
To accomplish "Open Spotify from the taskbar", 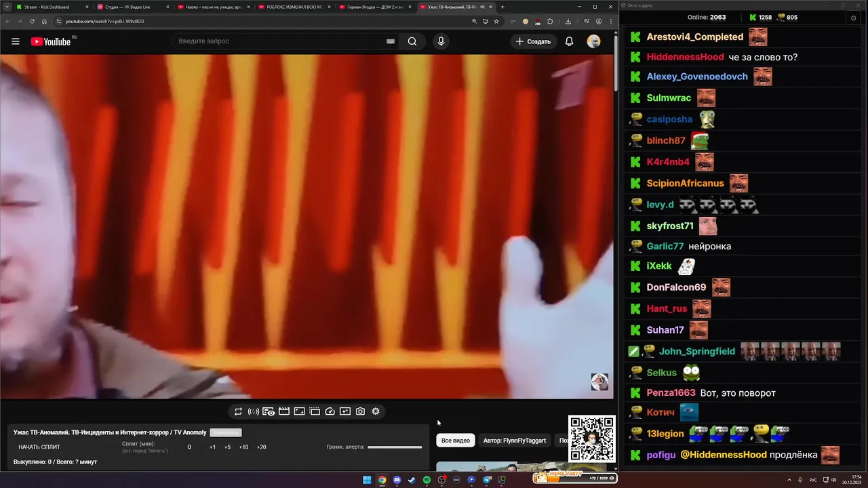I will [427, 480].
